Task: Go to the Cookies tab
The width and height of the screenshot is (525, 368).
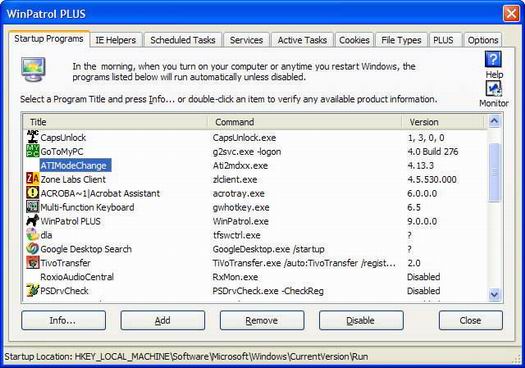Action: (354, 40)
